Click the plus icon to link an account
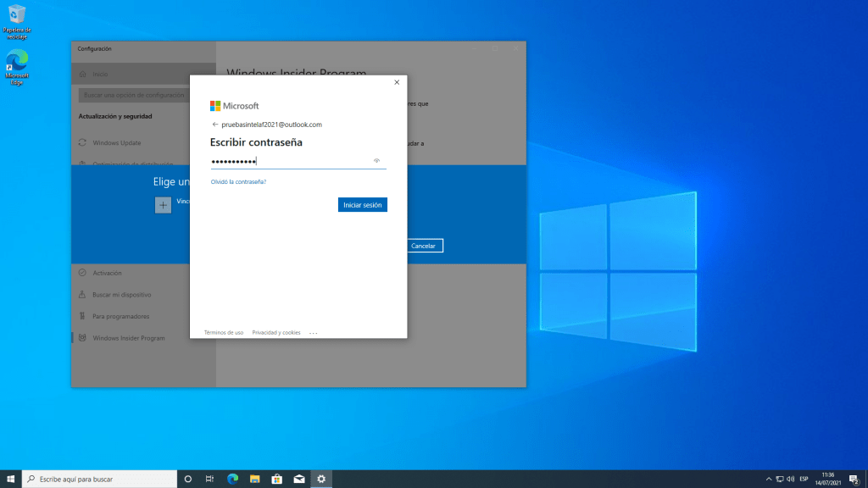Viewport: 868px width, 488px height. [x=163, y=204]
